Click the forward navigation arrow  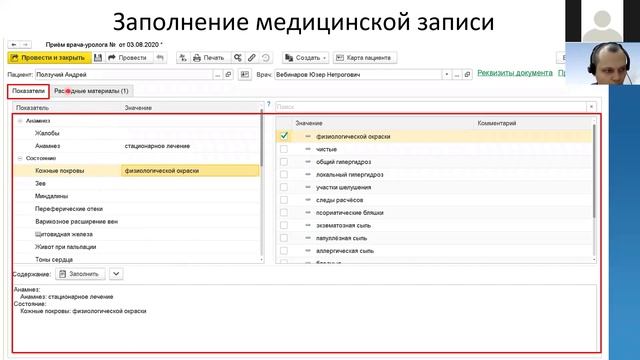point(25,44)
